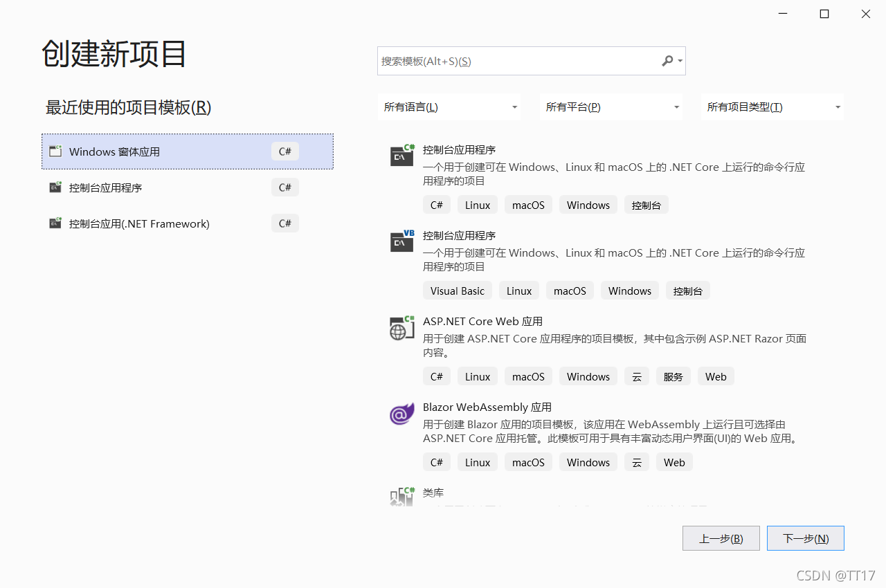
Task: Select the 类库 template title
Action: [433, 493]
